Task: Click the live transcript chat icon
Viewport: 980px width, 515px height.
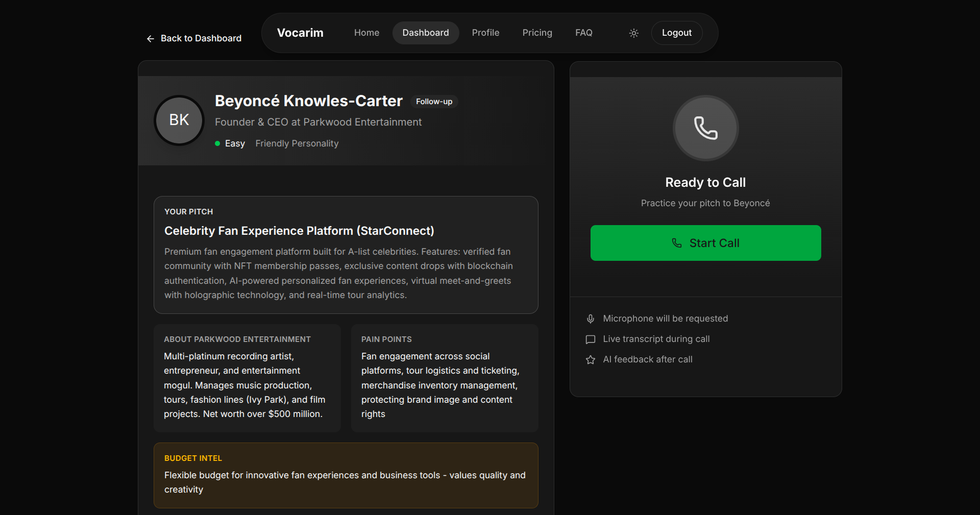Action: click(591, 339)
